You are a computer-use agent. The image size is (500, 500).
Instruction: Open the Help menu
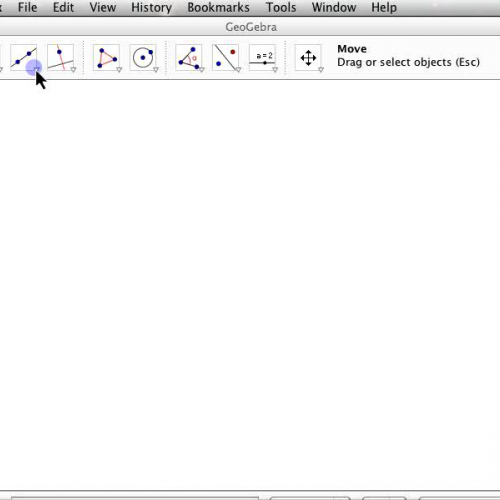[x=384, y=7]
